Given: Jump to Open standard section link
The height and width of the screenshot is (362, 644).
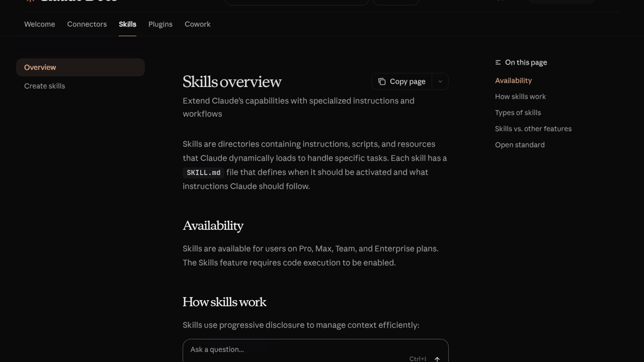Looking at the screenshot, I should pos(520,145).
